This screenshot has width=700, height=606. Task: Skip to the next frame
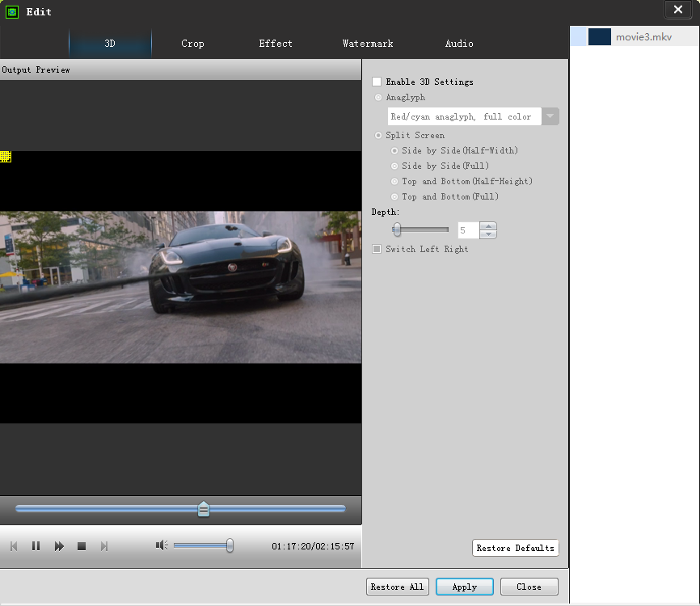[104, 546]
